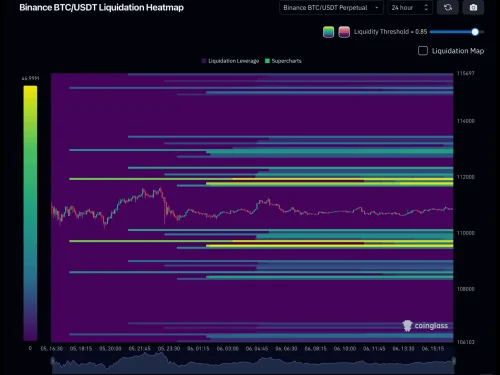This screenshot has width=500, height=375.
Task: Click the 106103 bottom price axis label
Action: click(x=465, y=342)
